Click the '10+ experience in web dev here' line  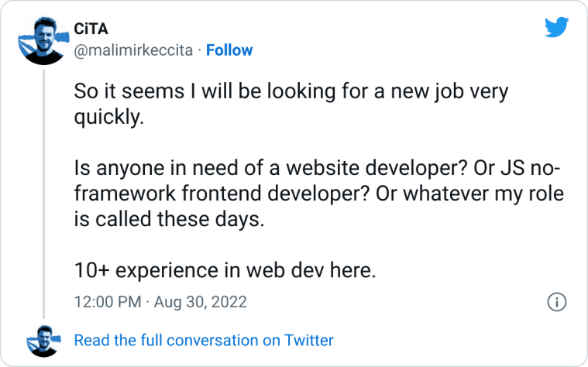click(225, 270)
